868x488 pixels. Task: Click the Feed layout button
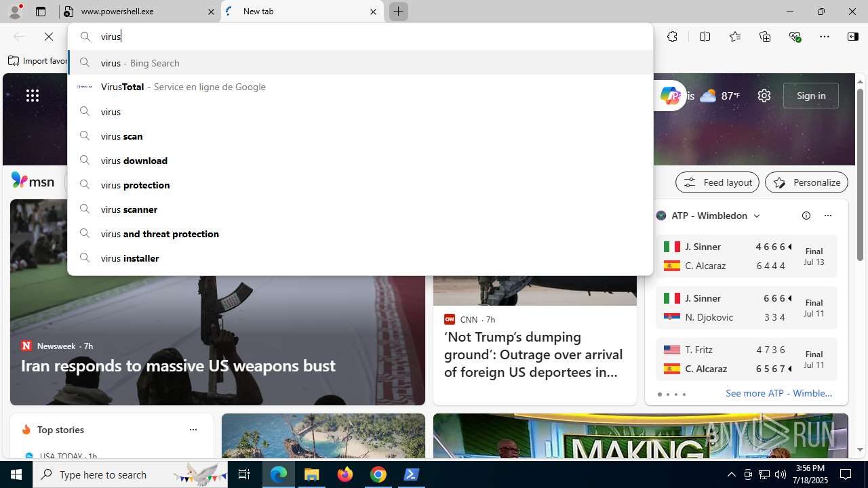(717, 182)
